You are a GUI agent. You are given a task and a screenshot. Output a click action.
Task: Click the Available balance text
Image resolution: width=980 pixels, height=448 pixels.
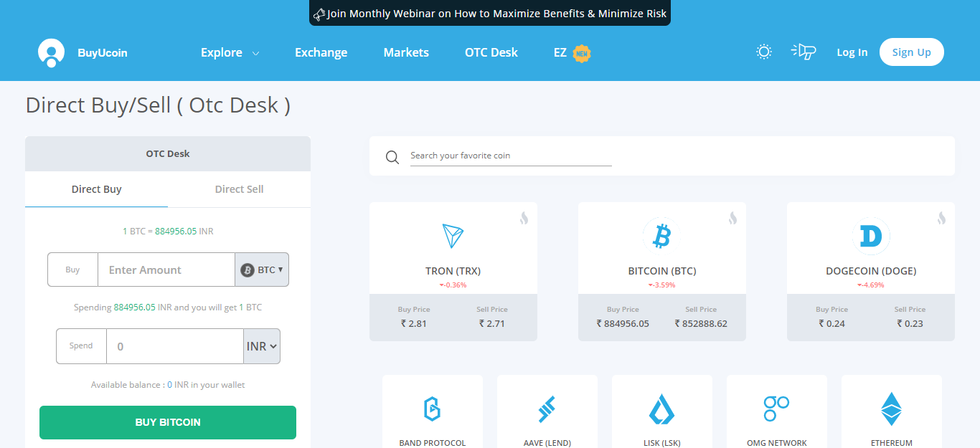click(x=168, y=385)
